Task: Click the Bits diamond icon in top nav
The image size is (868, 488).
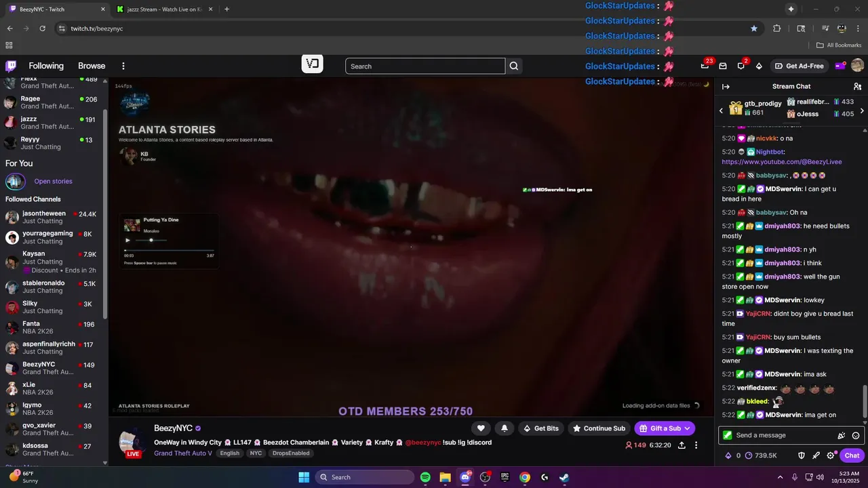Action: (759, 66)
